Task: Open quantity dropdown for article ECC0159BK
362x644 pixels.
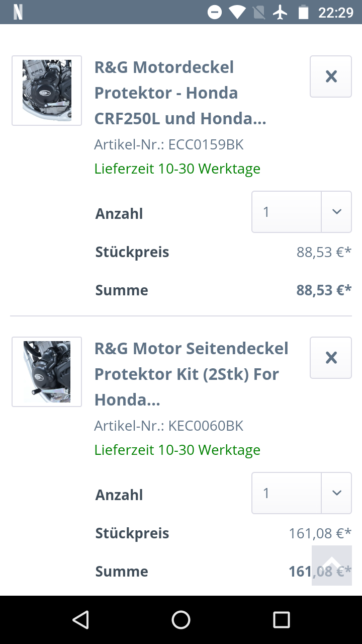Action: pyautogui.click(x=287, y=212)
